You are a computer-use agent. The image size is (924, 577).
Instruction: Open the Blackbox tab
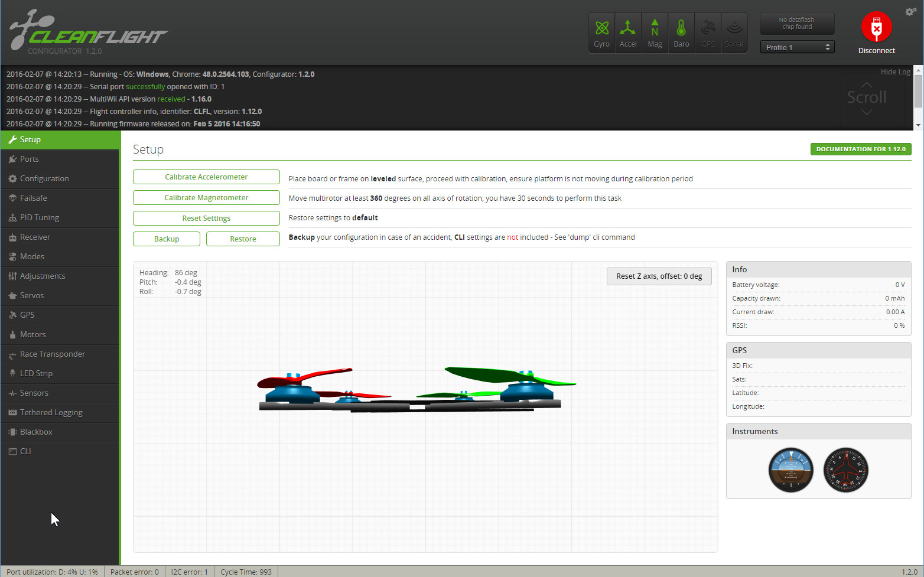pyautogui.click(x=60, y=432)
